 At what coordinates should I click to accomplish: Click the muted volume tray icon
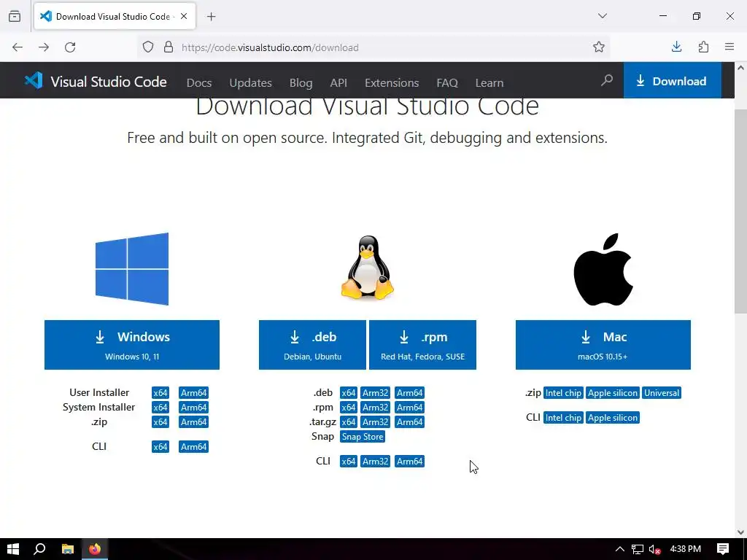coord(654,549)
